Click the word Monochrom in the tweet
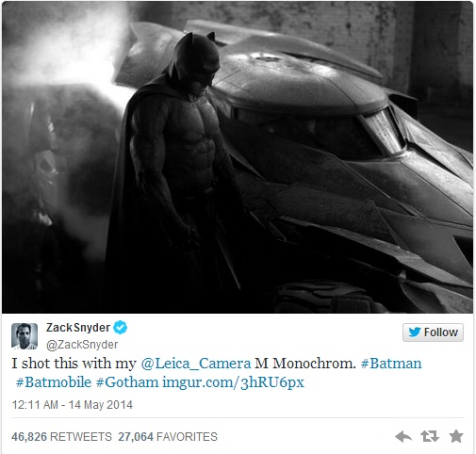476x454 pixels. pyautogui.click(x=314, y=364)
